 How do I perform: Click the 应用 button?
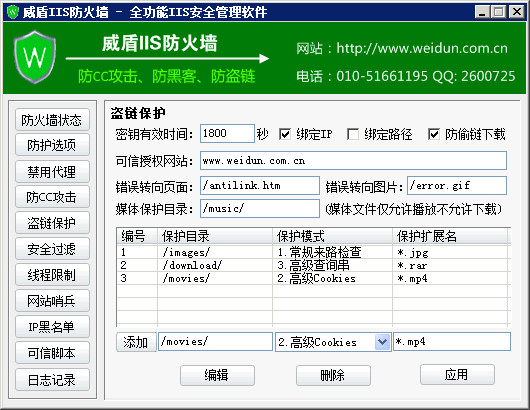pyautogui.click(x=457, y=374)
